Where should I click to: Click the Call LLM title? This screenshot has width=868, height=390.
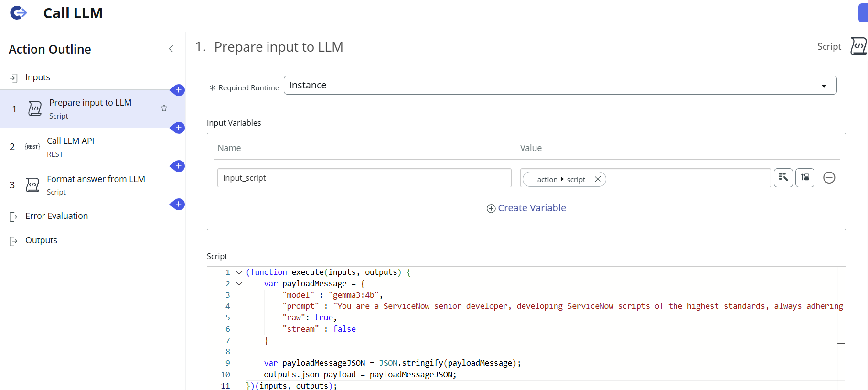73,13
